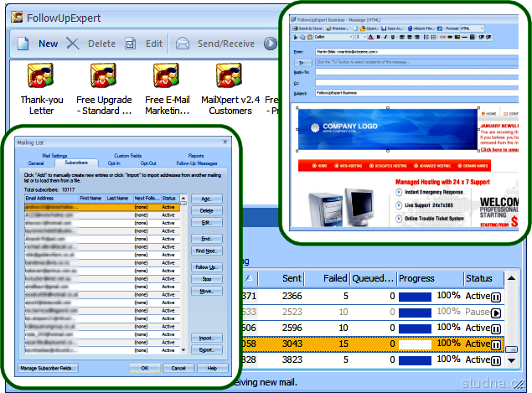The height and width of the screenshot is (393, 532).
Task: Click the Follow Up... button
Action: [x=207, y=267]
